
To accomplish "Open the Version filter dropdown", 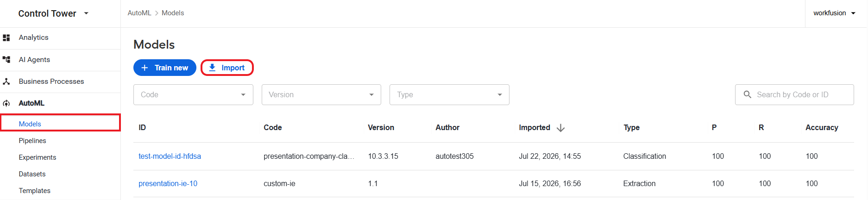I will pyautogui.click(x=321, y=94).
